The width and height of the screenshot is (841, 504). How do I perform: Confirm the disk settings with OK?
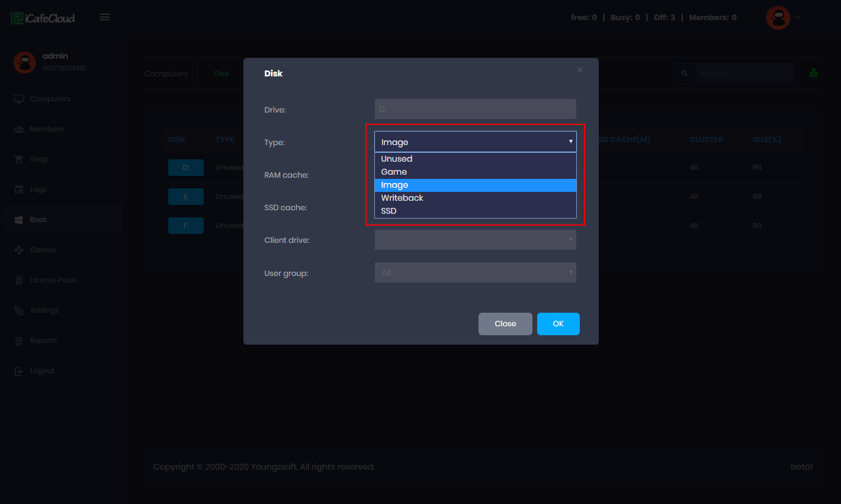point(558,323)
